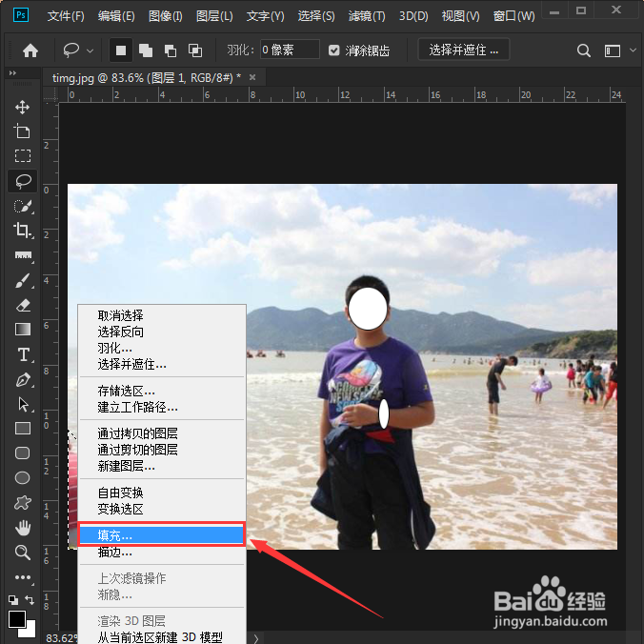Switch to the timg.jpg document tab
644x644 pixels.
point(147,77)
